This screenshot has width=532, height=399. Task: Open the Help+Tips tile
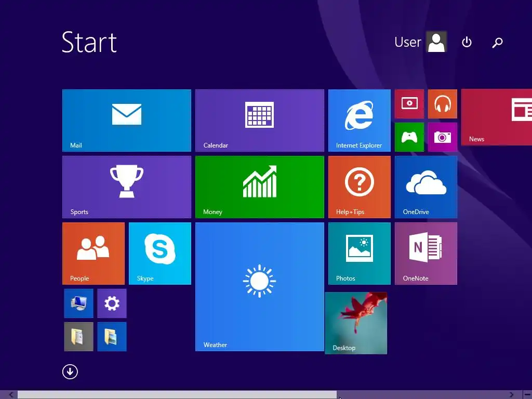coord(360,187)
